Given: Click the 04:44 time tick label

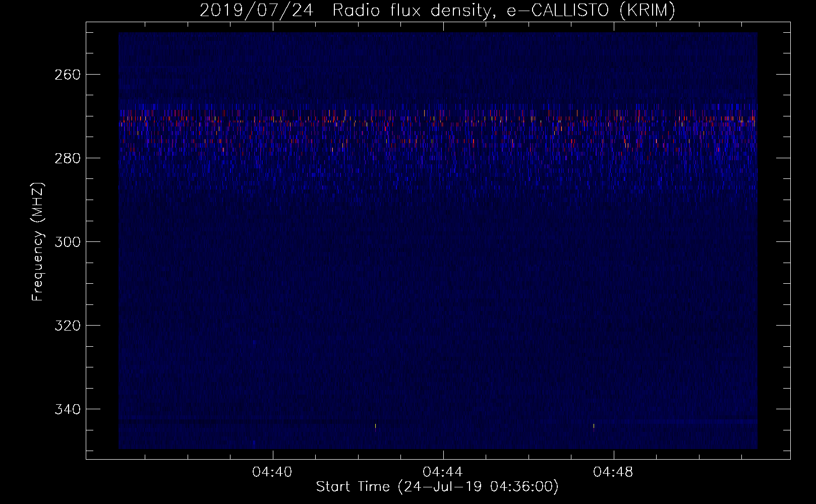Looking at the screenshot, I should (443, 472).
